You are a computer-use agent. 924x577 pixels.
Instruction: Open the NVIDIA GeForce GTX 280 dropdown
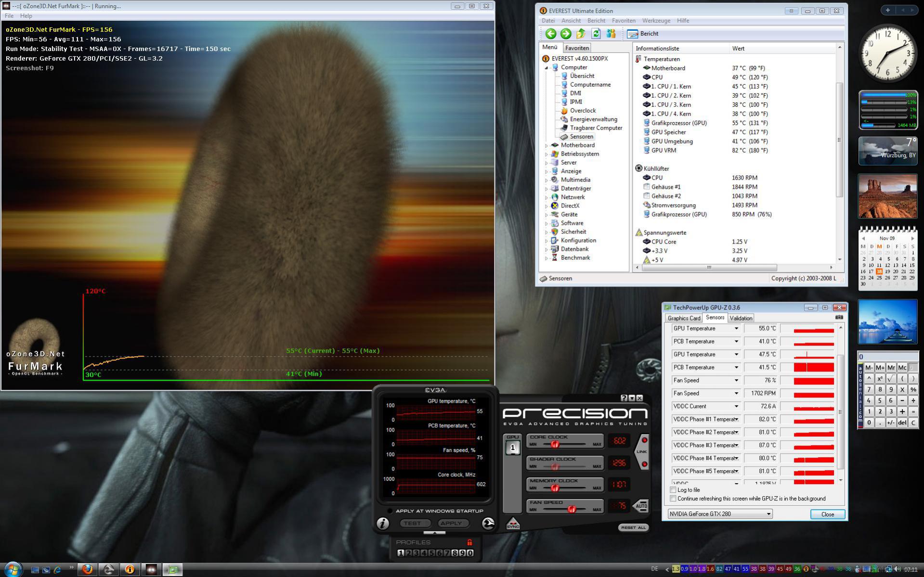click(x=720, y=514)
